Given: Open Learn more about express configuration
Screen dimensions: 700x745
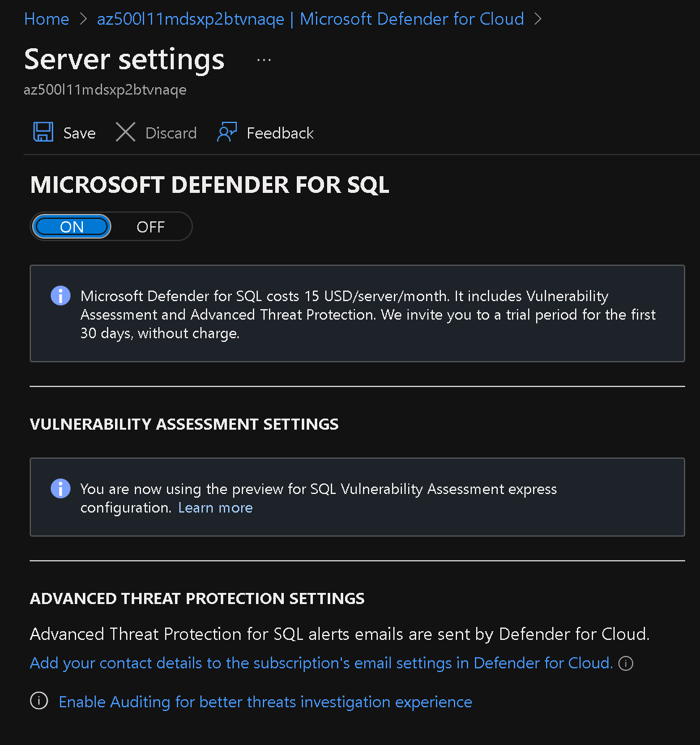Looking at the screenshot, I should click(215, 507).
